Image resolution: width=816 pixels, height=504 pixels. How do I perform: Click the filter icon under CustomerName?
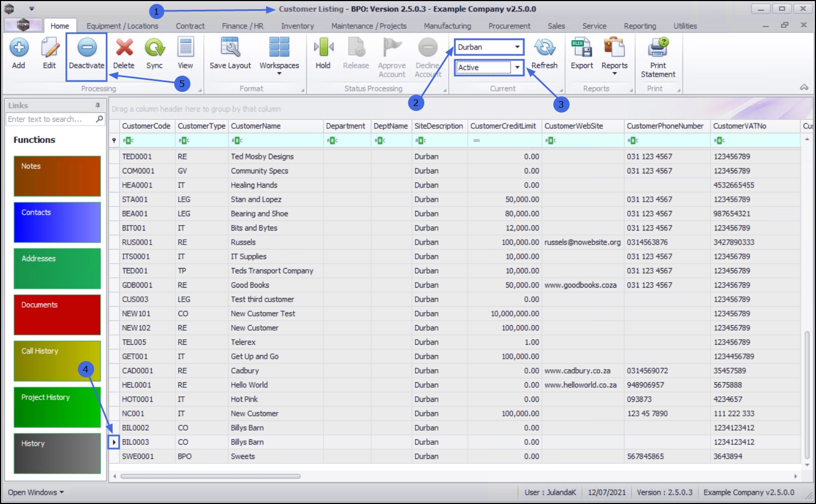(237, 141)
